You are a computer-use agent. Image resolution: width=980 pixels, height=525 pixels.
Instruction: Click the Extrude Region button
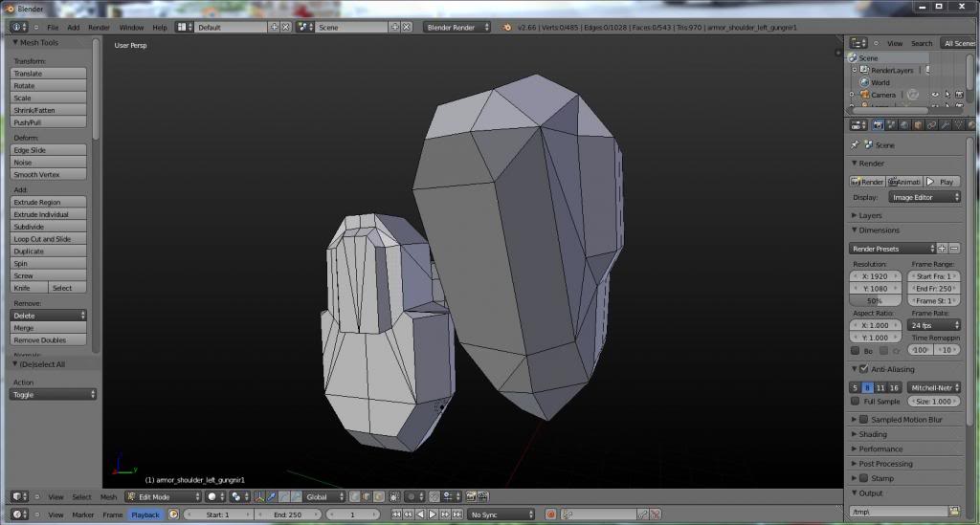point(48,203)
